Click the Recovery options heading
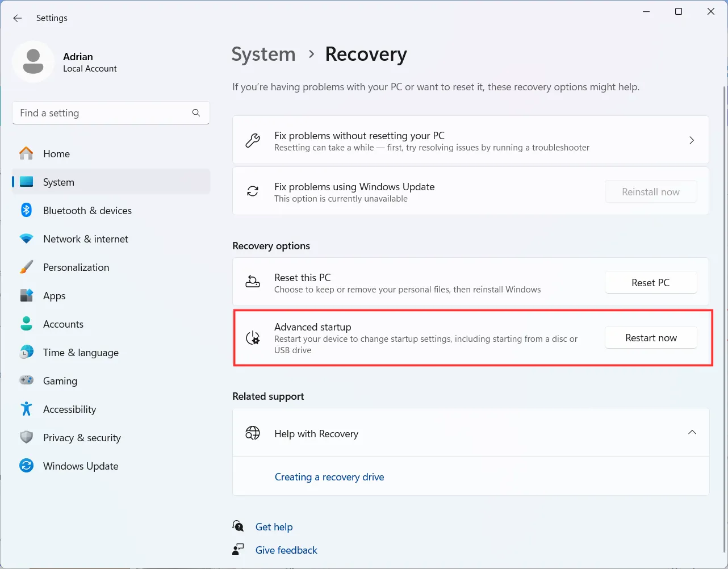This screenshot has width=728, height=569. pyautogui.click(x=271, y=246)
